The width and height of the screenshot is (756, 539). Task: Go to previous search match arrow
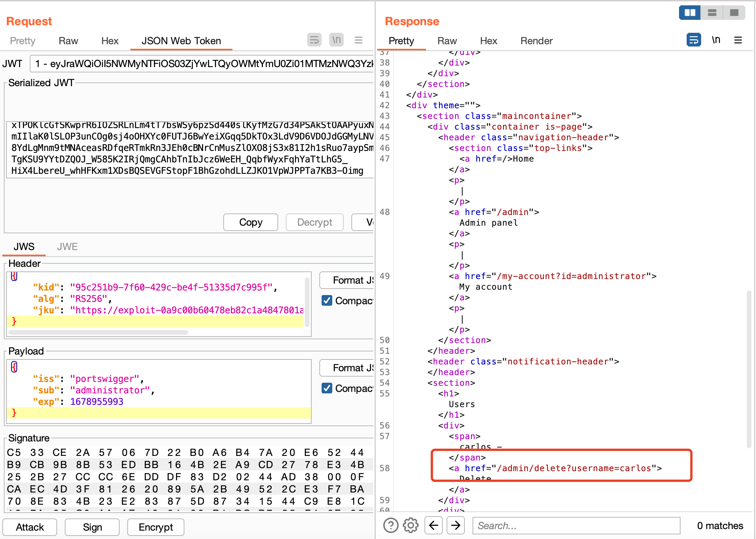pos(434,525)
